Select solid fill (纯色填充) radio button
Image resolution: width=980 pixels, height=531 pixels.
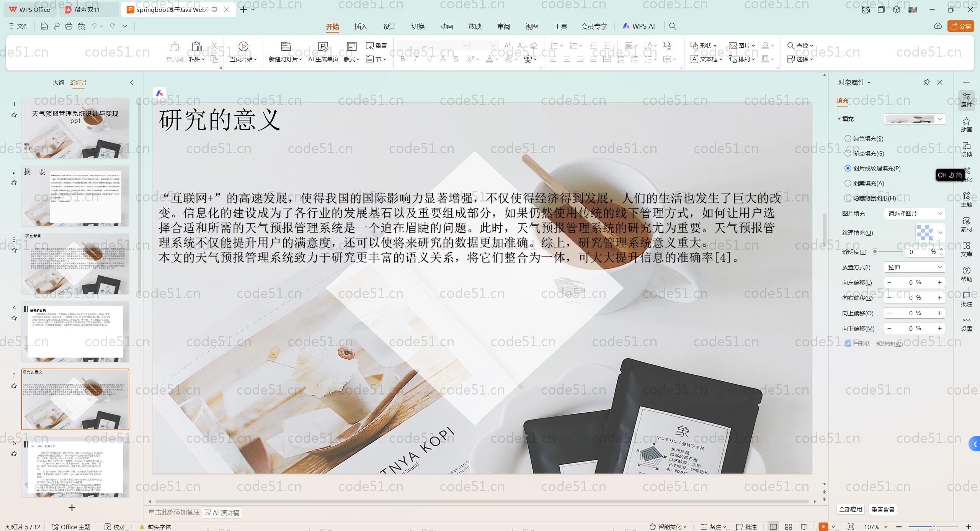click(x=848, y=138)
